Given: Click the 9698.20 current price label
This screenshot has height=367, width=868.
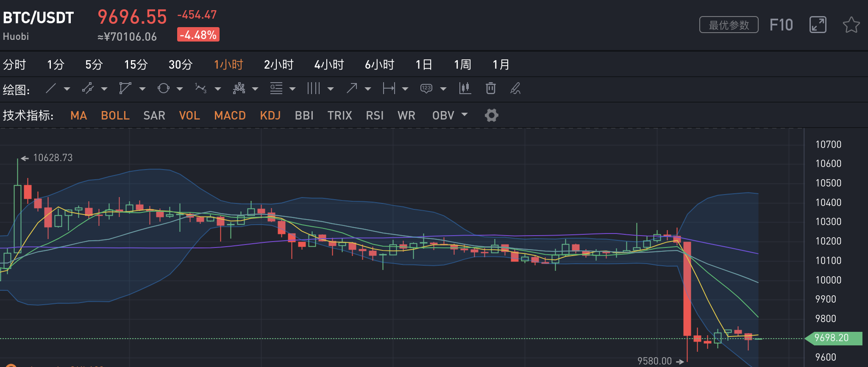Looking at the screenshot, I should (x=833, y=338).
